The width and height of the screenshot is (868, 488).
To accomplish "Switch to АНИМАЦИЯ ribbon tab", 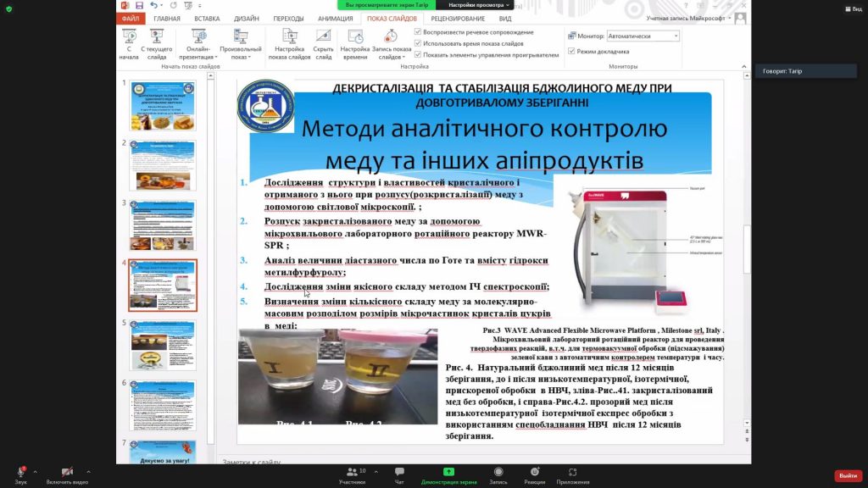I will click(335, 19).
